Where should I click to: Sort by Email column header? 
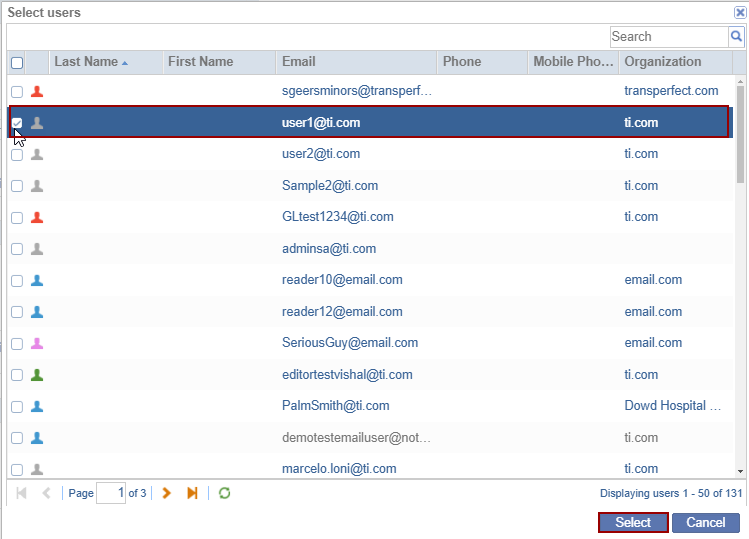click(299, 62)
